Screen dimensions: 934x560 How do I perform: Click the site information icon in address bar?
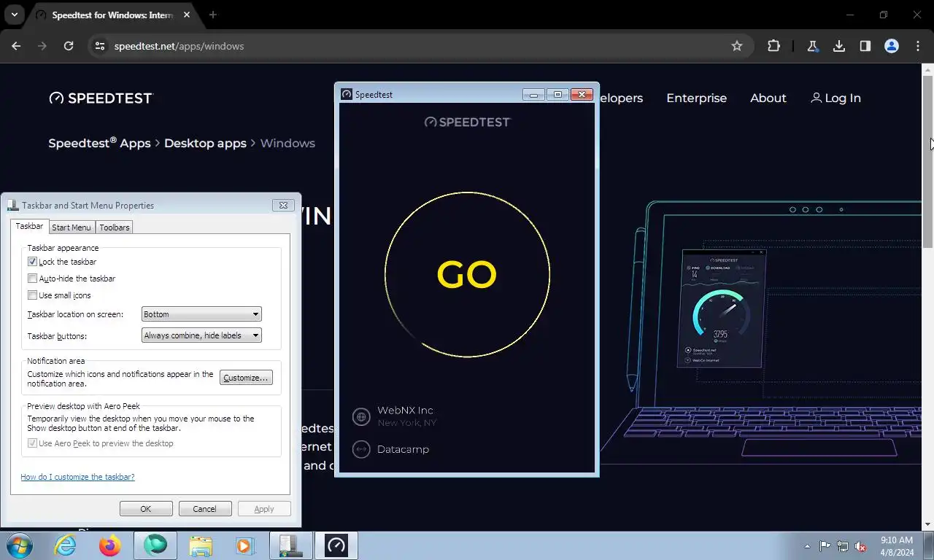(x=100, y=46)
